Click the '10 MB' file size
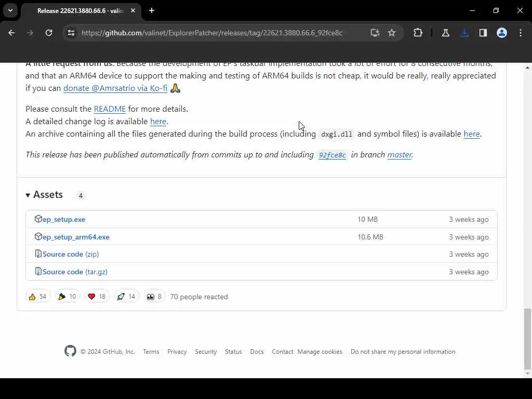This screenshot has height=399, width=532. coord(367,220)
